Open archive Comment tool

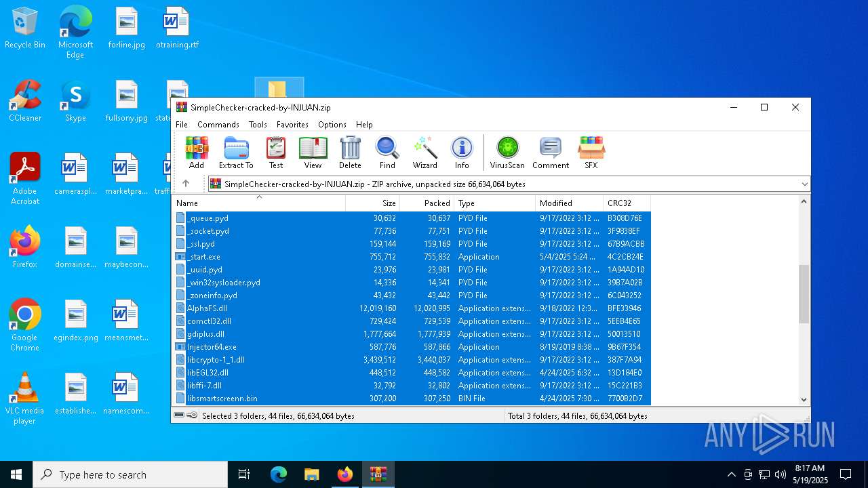551,152
